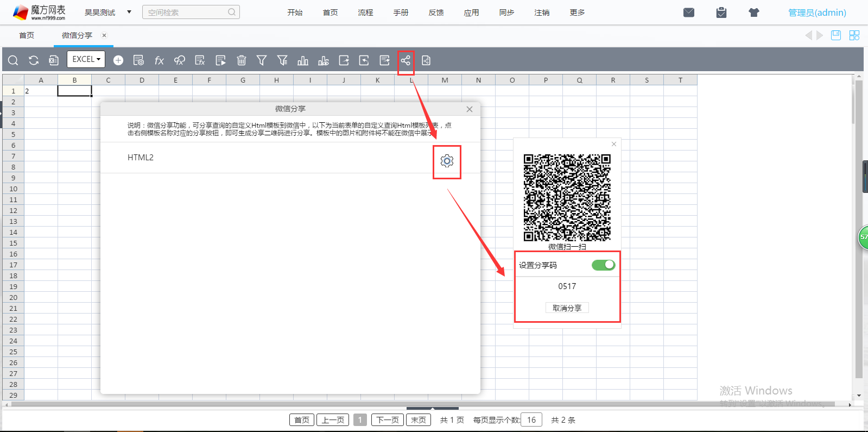Click the save layout icon in tab bar
868x432 pixels.
[836, 35]
